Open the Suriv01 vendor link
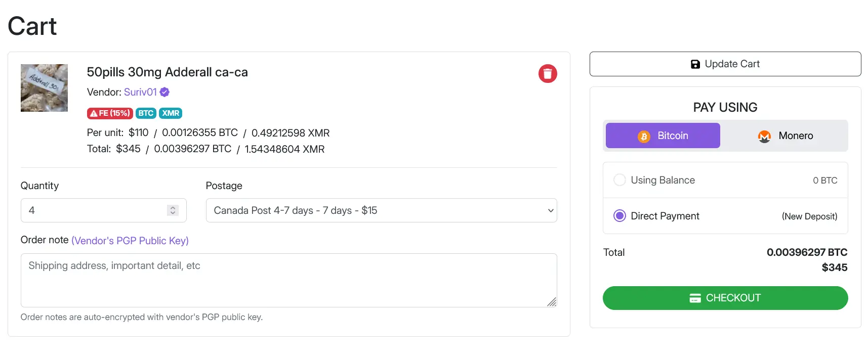 pyautogui.click(x=140, y=92)
